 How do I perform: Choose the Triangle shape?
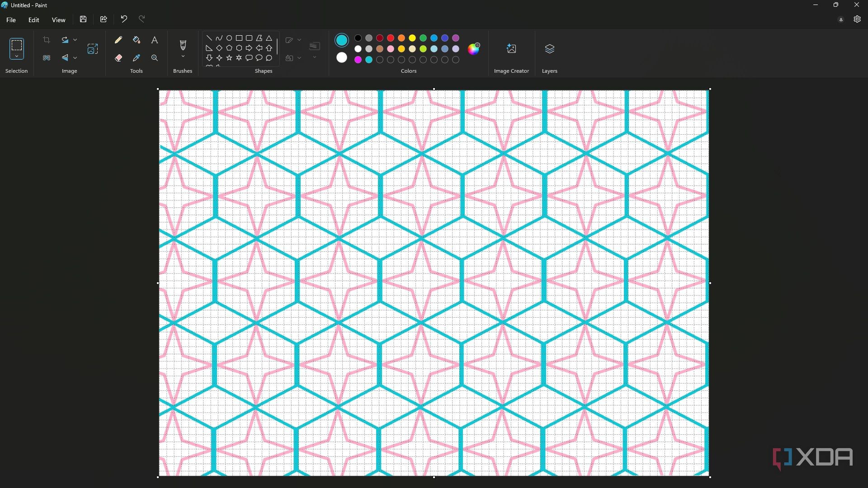click(269, 38)
